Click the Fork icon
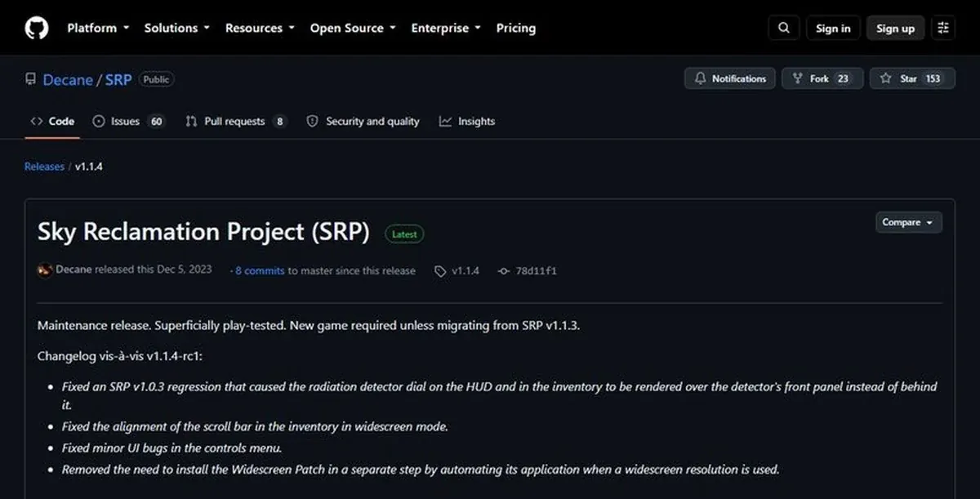The image size is (980, 499). 798,78
